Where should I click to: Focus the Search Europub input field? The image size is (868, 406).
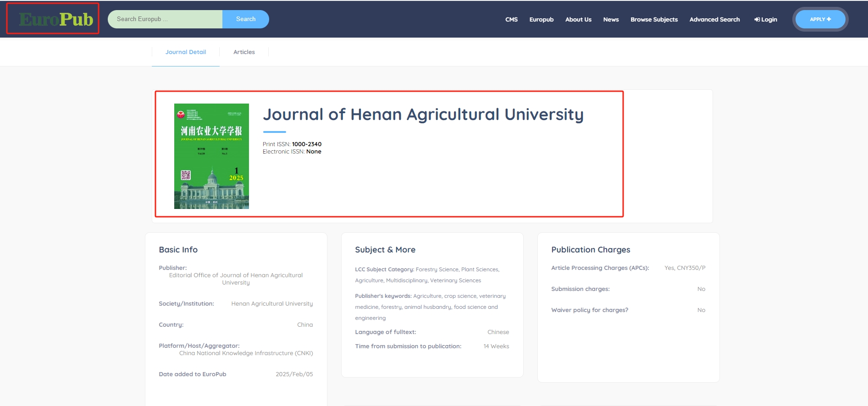click(165, 19)
